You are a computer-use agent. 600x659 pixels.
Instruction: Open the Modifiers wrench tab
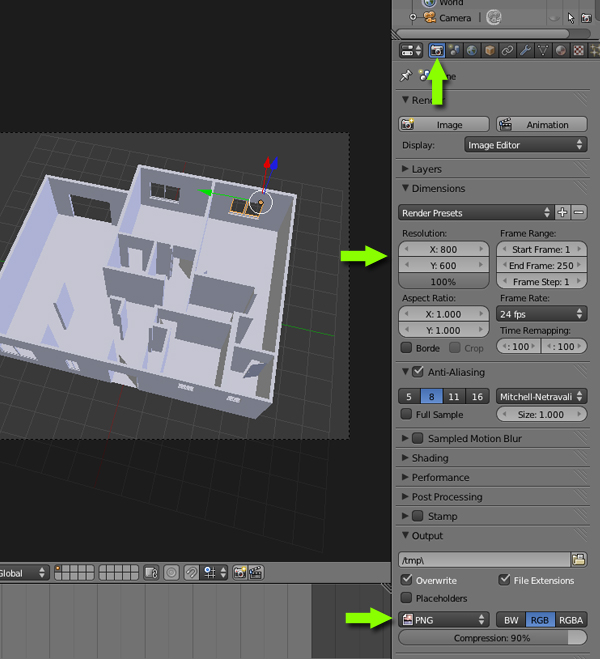pos(525,51)
